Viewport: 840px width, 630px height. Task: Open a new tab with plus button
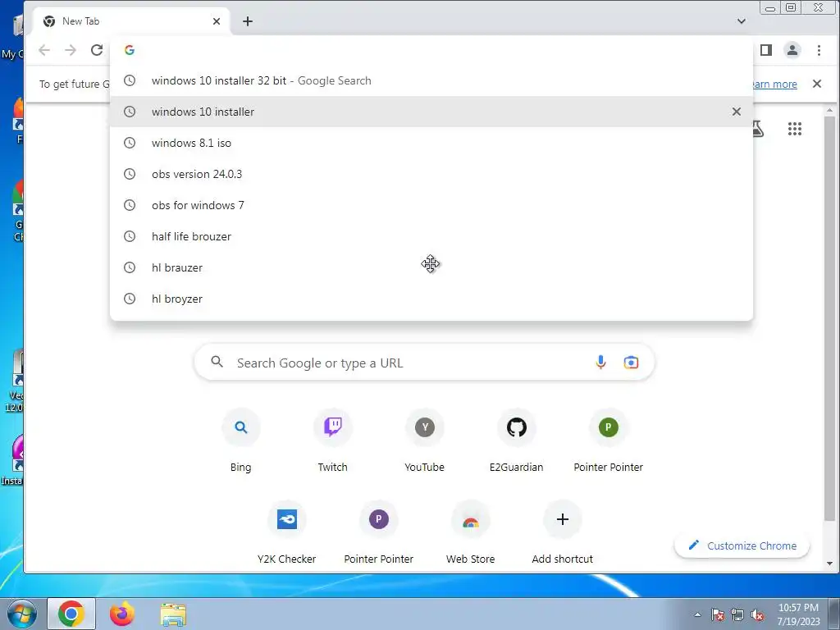pyautogui.click(x=248, y=21)
